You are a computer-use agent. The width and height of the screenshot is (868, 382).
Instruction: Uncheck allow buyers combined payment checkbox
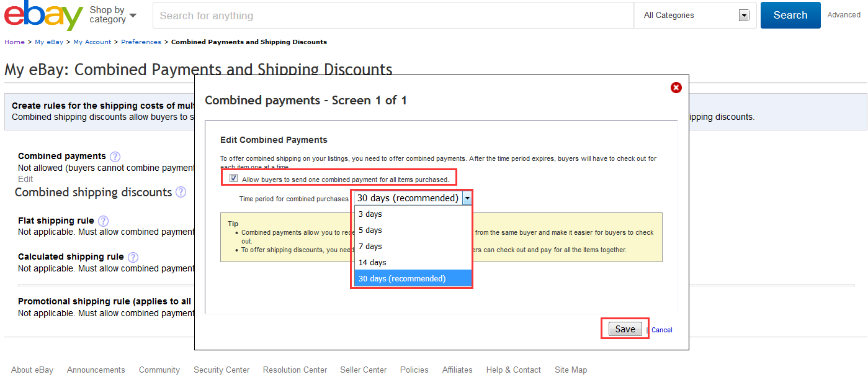233,178
